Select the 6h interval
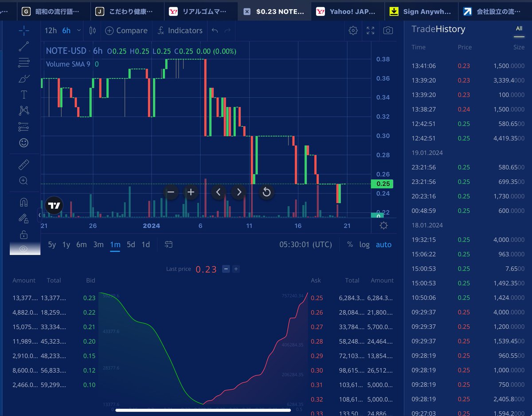Viewport: 532px width, 416px height. point(66,31)
